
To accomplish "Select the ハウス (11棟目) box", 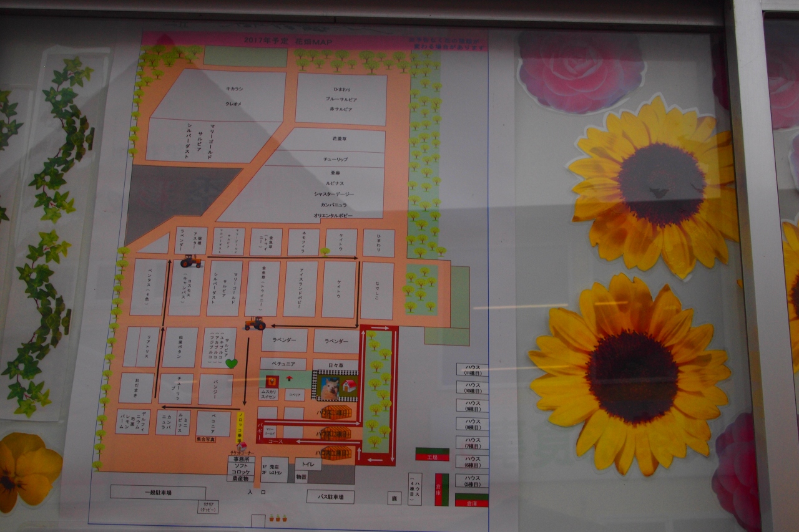I will [471, 369].
